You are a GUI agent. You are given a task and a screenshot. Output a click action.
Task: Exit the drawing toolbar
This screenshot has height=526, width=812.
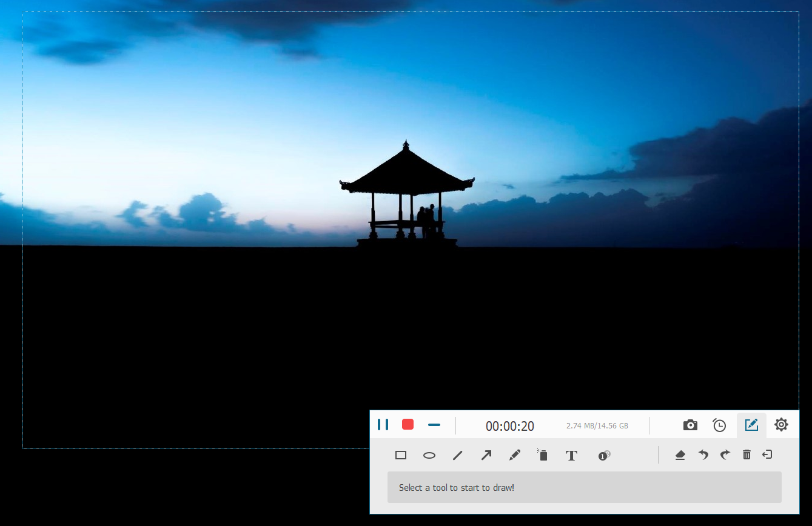click(768, 454)
